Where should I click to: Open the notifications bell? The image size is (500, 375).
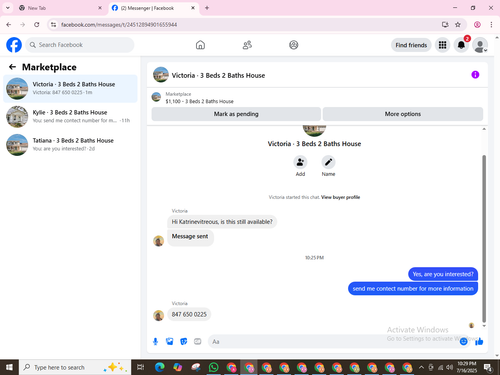[x=461, y=45]
